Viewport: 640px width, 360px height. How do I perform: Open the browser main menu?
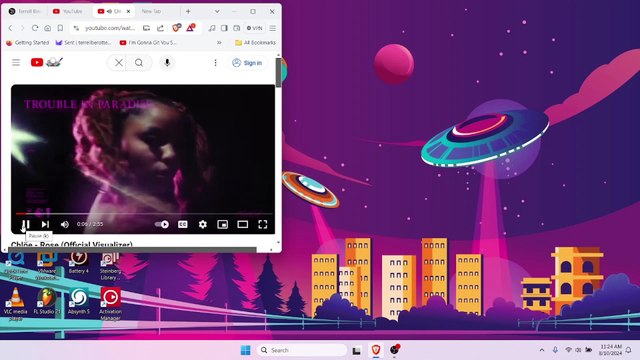pos(273,28)
